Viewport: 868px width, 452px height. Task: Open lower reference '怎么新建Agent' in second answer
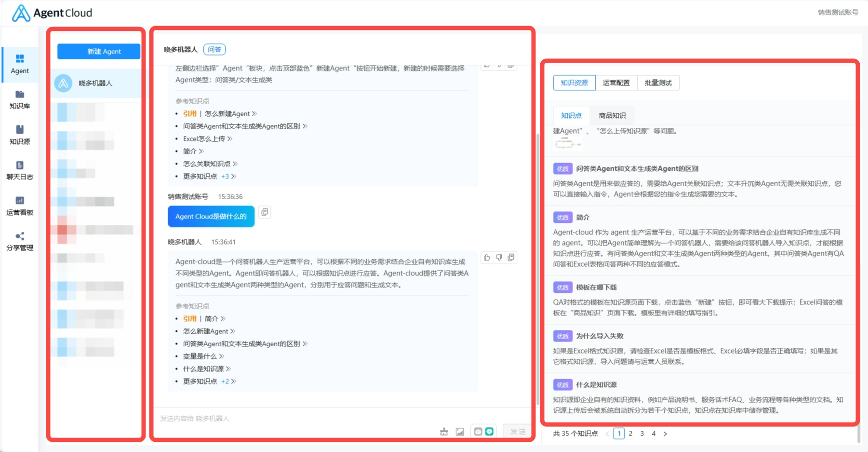pyautogui.click(x=209, y=331)
